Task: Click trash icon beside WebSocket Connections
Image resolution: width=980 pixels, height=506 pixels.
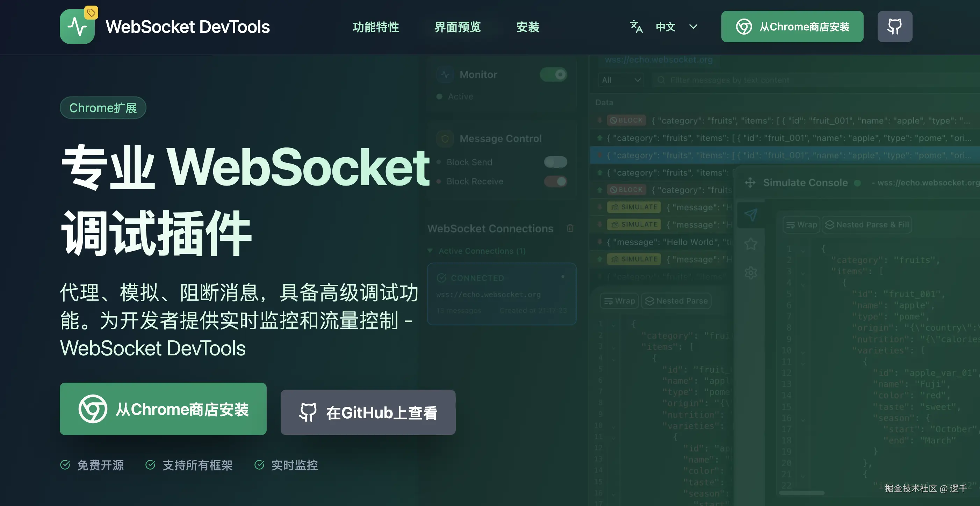Action: click(x=570, y=228)
